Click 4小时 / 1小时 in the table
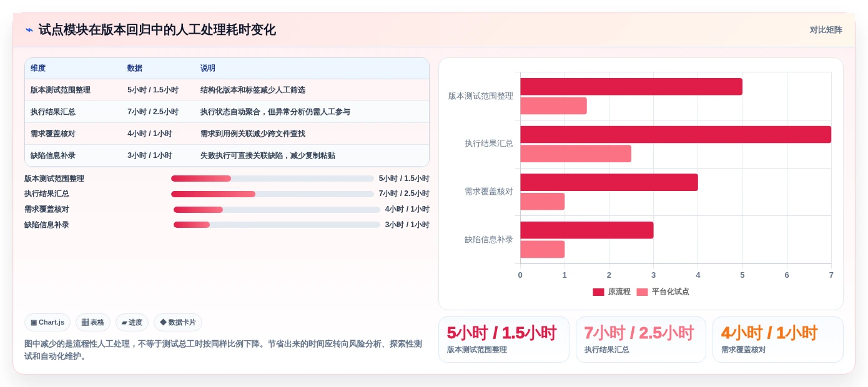Image resolution: width=868 pixels, height=387 pixels. [x=150, y=134]
